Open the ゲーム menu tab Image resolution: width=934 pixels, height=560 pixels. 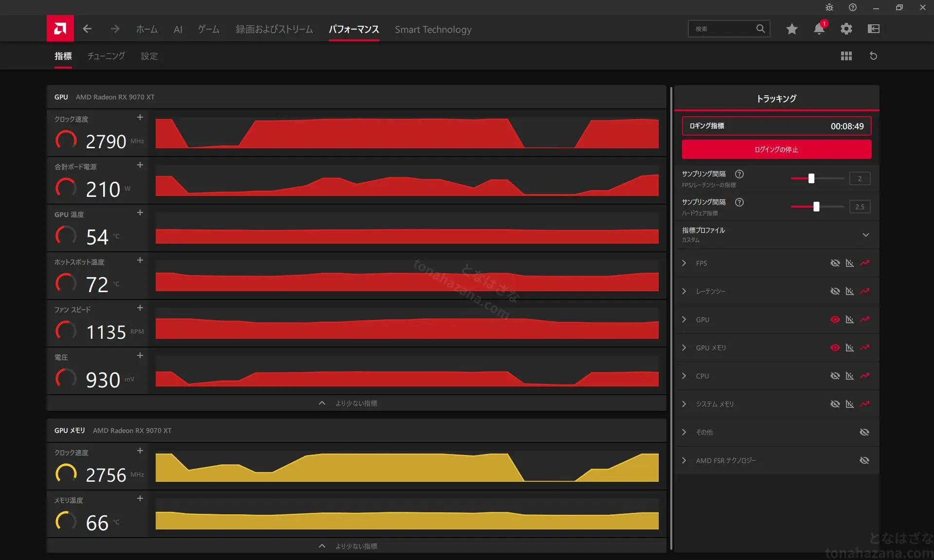point(209,29)
